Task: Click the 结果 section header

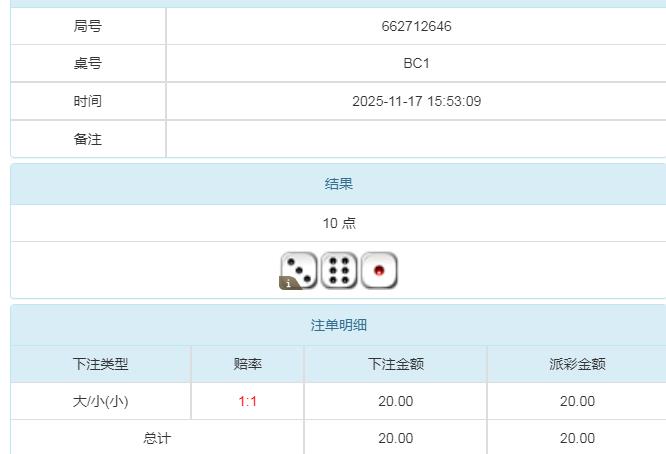Action: [339, 184]
